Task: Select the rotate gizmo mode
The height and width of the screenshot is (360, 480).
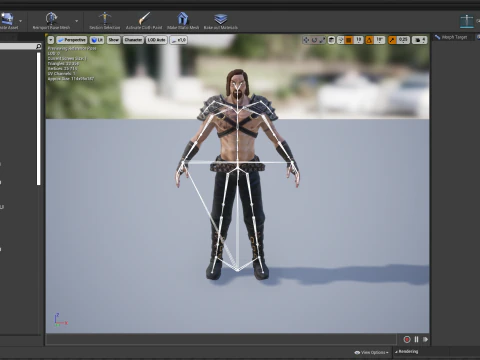Action: (x=314, y=40)
